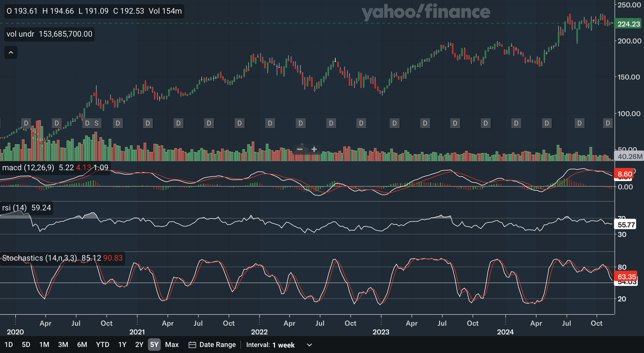The width and height of the screenshot is (644, 353).
Task: Select the YTD range option
Action: tap(102, 345)
